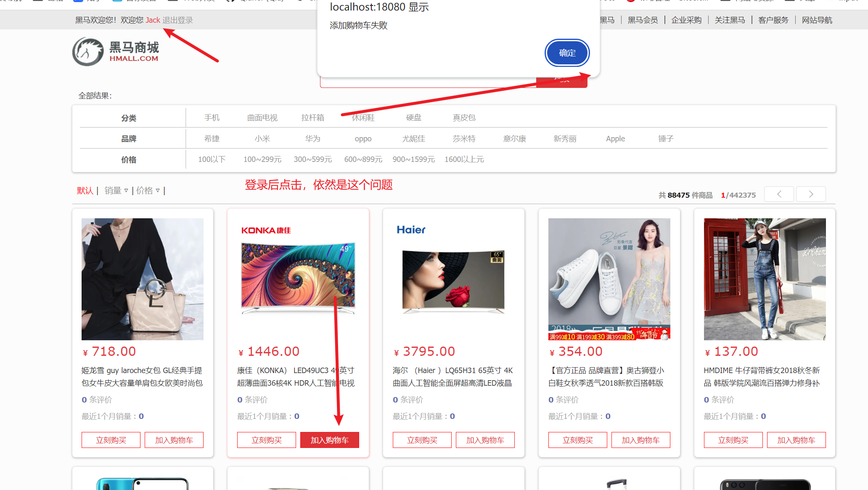
Task: Open the 企业采购 menu item
Action: [x=686, y=20]
